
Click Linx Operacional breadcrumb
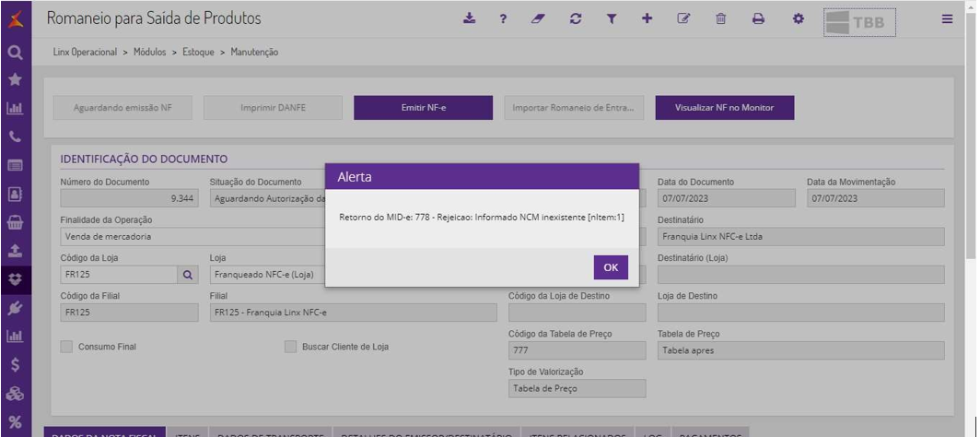click(85, 53)
